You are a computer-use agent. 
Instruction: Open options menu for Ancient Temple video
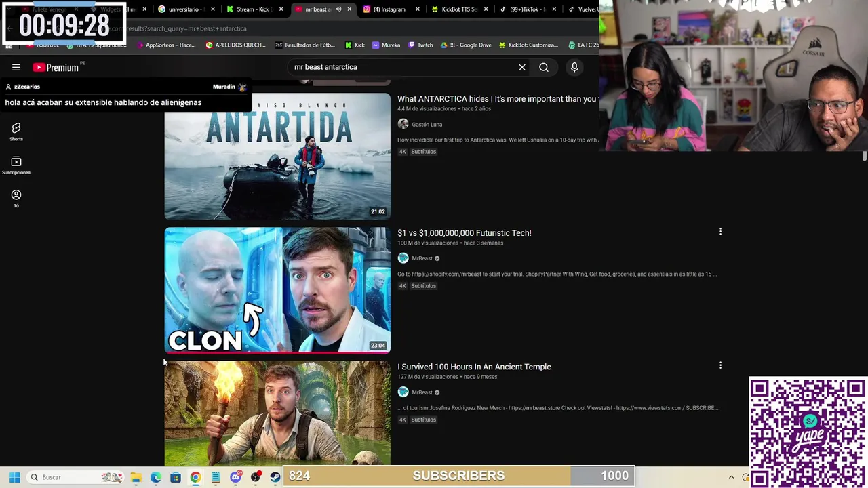[x=720, y=365]
